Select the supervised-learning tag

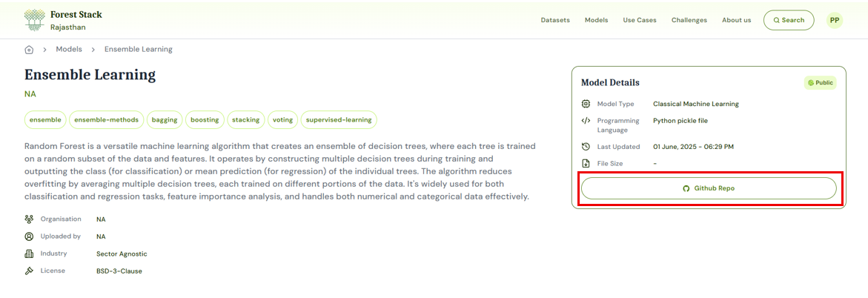(x=339, y=119)
